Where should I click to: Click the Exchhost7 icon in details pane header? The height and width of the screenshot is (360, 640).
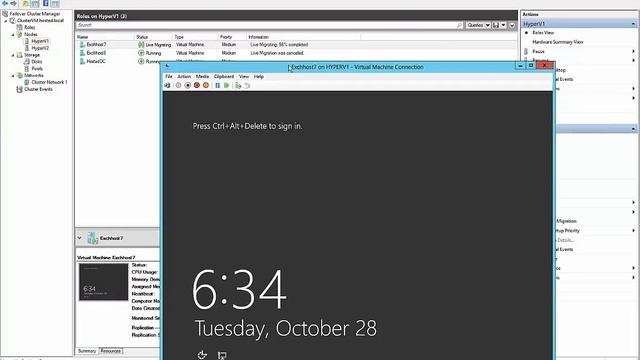tap(93, 238)
